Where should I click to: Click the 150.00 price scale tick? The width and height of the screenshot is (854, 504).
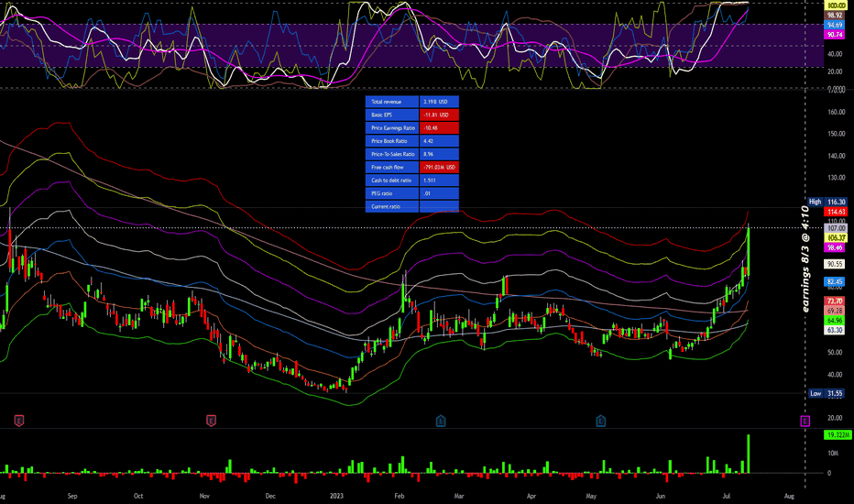coord(837,134)
